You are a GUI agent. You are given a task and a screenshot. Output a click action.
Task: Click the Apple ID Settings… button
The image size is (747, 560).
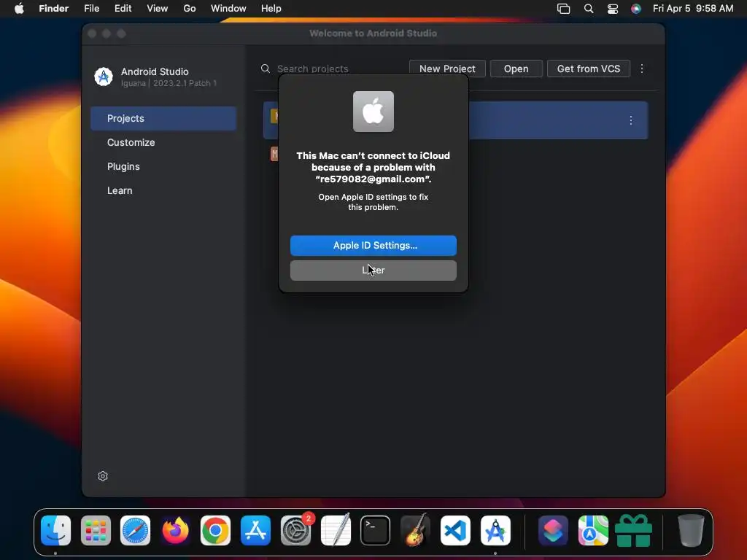[x=373, y=245]
